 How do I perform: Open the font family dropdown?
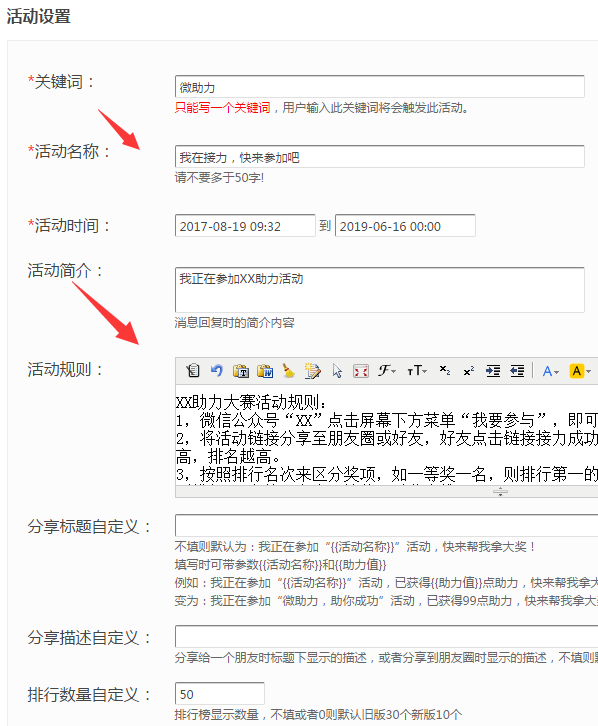point(387,371)
